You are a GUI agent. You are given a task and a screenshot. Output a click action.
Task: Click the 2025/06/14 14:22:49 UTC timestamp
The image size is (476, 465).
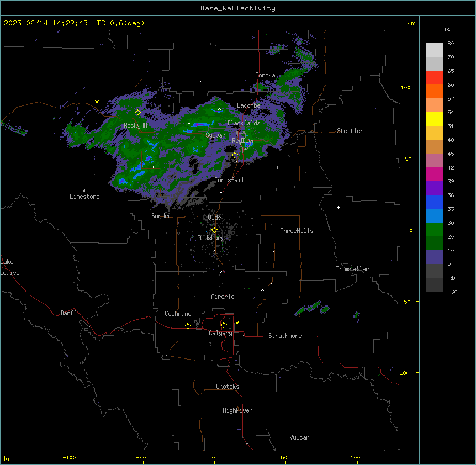[55, 23]
